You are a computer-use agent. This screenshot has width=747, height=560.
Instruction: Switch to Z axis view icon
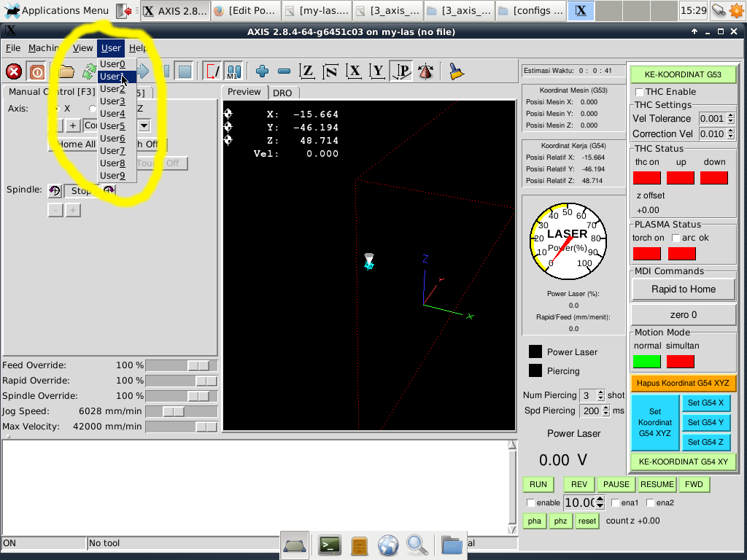(x=307, y=71)
